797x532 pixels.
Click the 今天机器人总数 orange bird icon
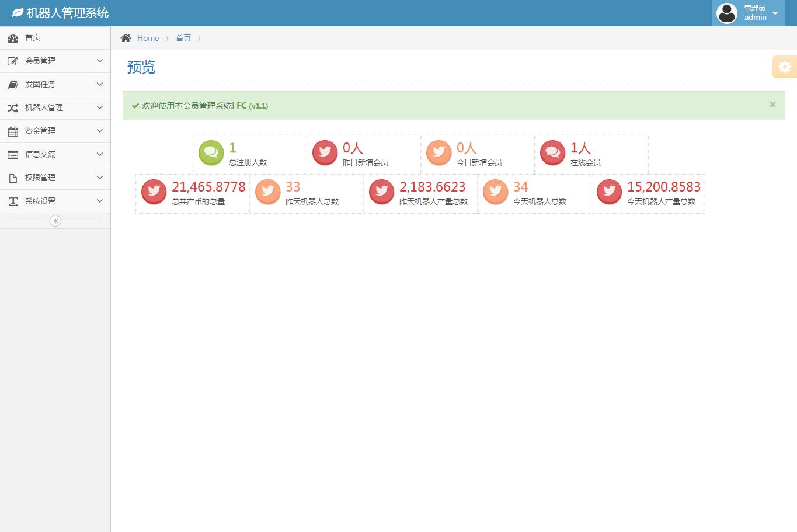point(496,192)
